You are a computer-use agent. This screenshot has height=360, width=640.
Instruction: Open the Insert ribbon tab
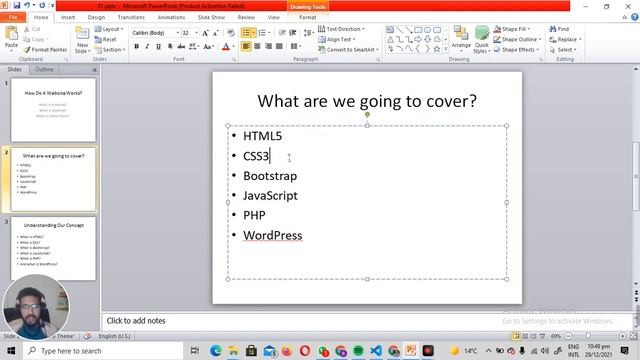(x=68, y=18)
